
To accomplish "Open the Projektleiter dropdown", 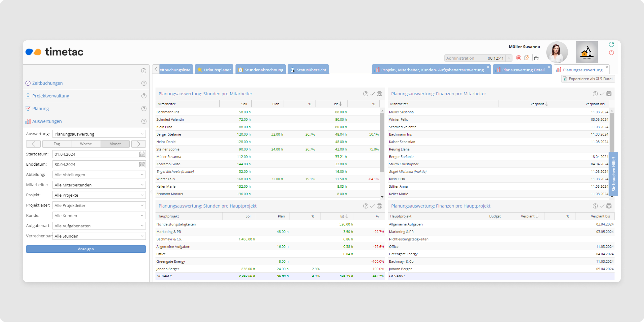I will 142,205.
